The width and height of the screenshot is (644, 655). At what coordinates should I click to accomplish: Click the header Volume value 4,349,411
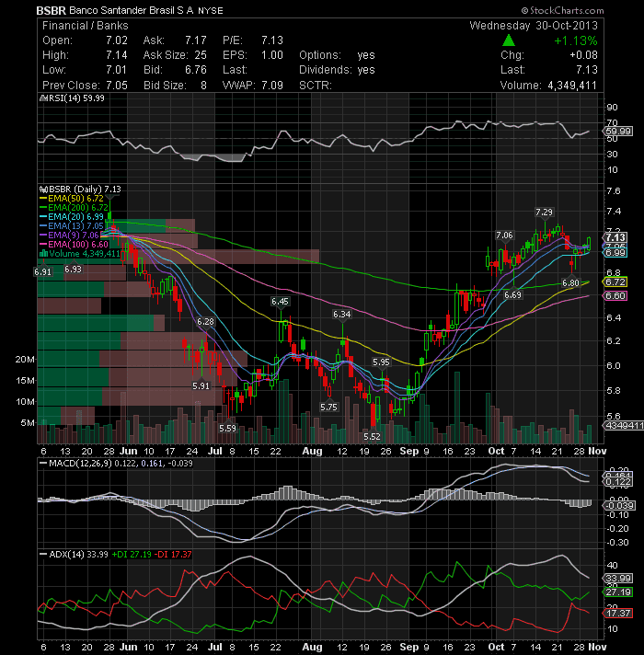pos(572,86)
